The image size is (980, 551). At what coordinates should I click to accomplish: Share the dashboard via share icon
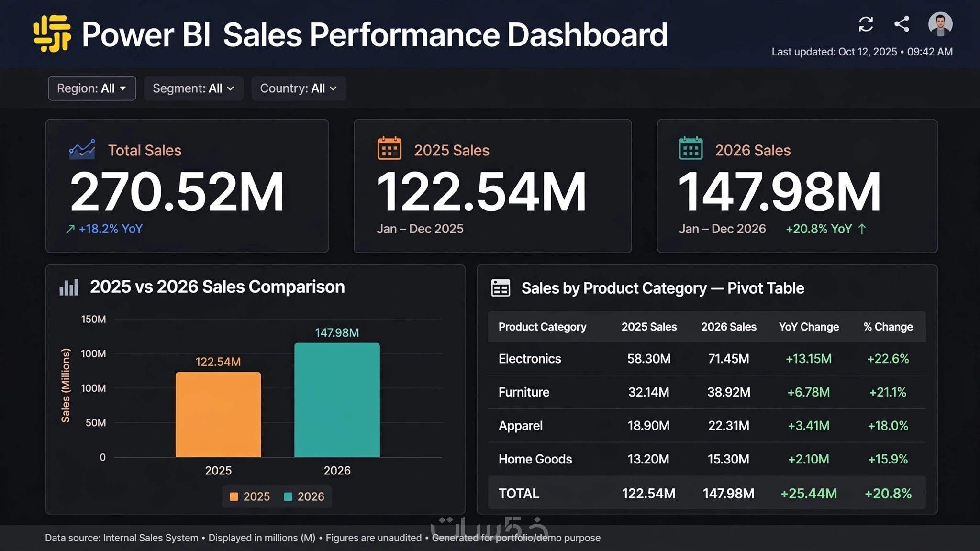click(x=902, y=24)
